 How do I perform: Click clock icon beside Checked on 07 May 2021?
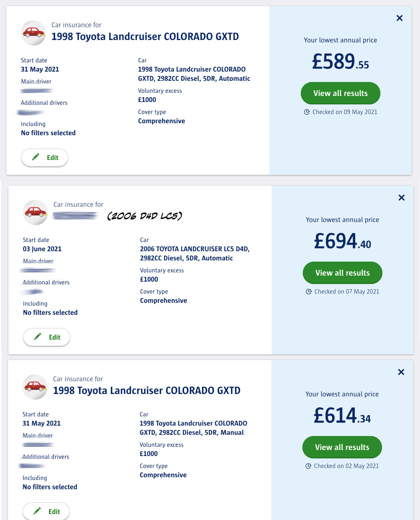tap(308, 292)
